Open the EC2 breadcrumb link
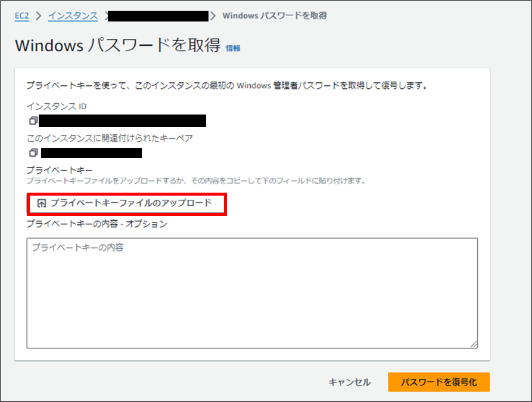The image size is (532, 402). tap(21, 16)
